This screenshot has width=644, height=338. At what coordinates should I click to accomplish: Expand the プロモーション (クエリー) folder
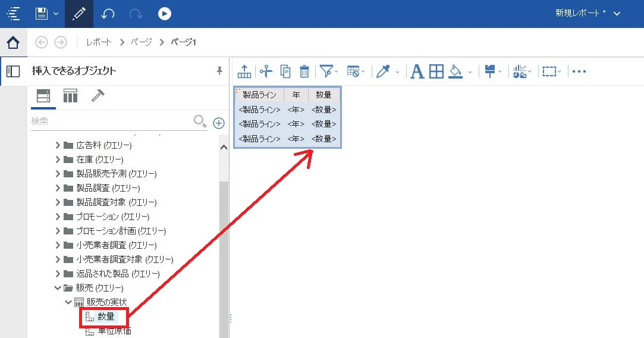tap(58, 217)
